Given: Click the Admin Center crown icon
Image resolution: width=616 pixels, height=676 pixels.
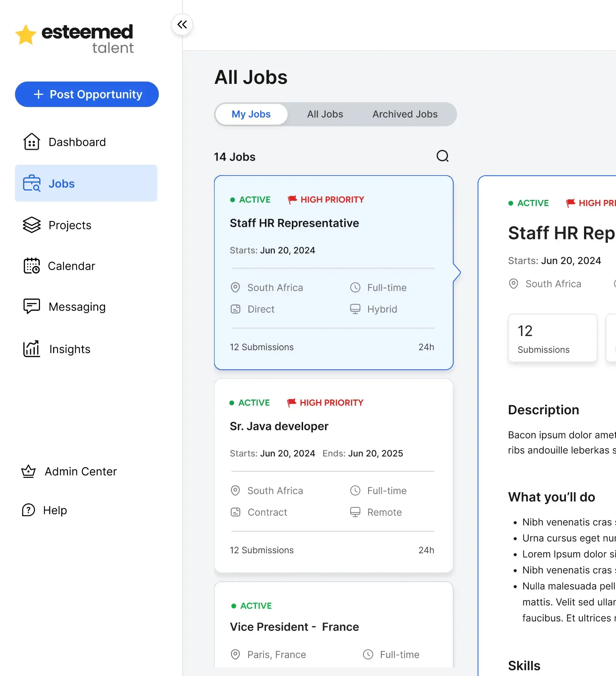Looking at the screenshot, I should pos(28,471).
